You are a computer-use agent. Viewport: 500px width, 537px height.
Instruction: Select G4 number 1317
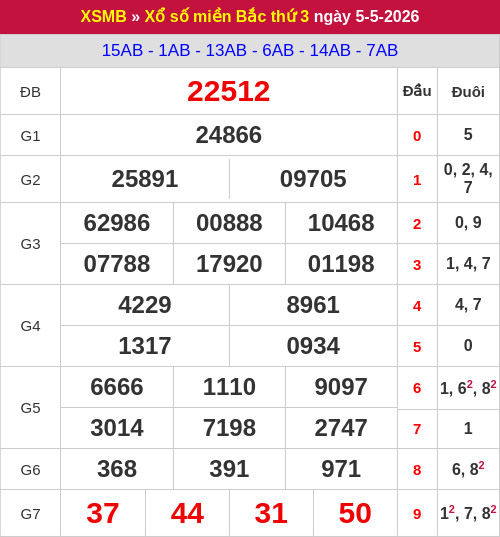(x=145, y=346)
